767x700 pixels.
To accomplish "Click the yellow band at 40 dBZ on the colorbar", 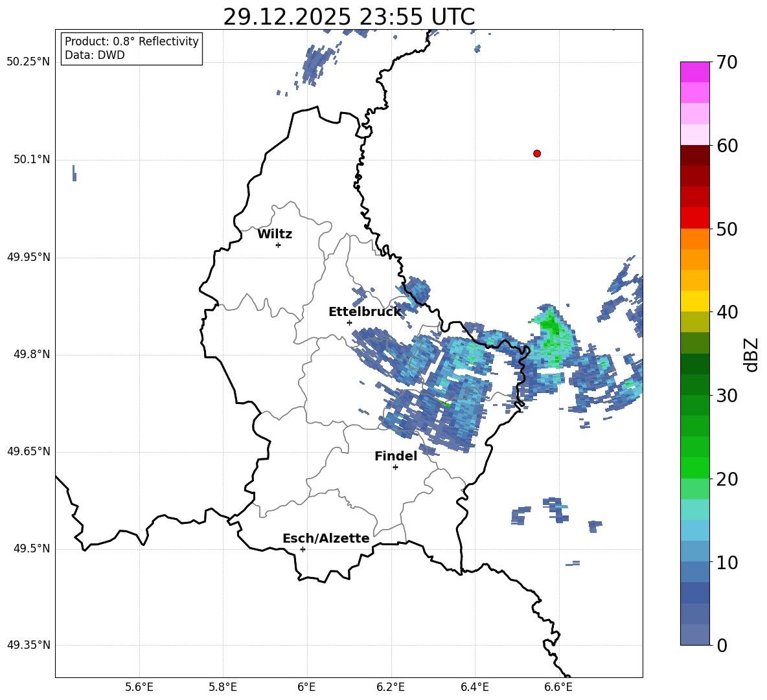I will coord(694,301).
